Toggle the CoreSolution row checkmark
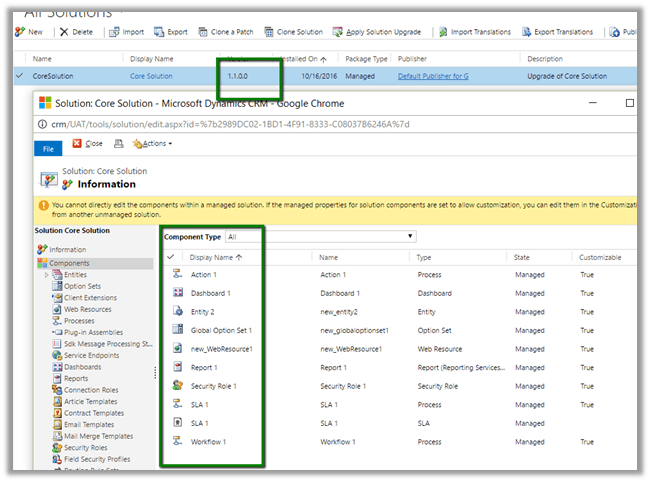This screenshot has height=482, width=650. click(x=21, y=76)
